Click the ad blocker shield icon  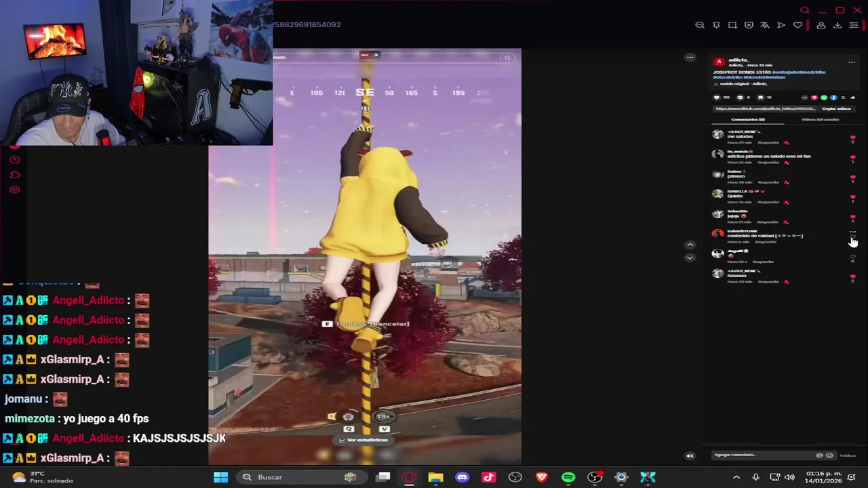pos(749,25)
